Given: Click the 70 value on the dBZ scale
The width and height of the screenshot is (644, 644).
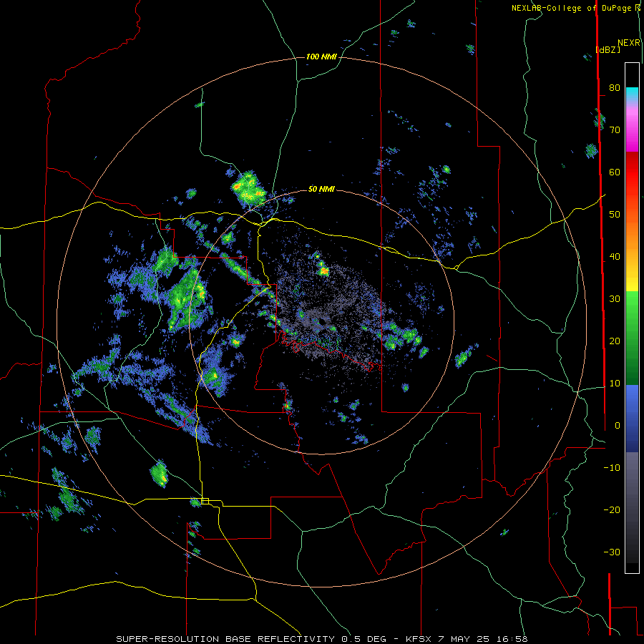Looking at the screenshot, I should pyautogui.click(x=615, y=130).
